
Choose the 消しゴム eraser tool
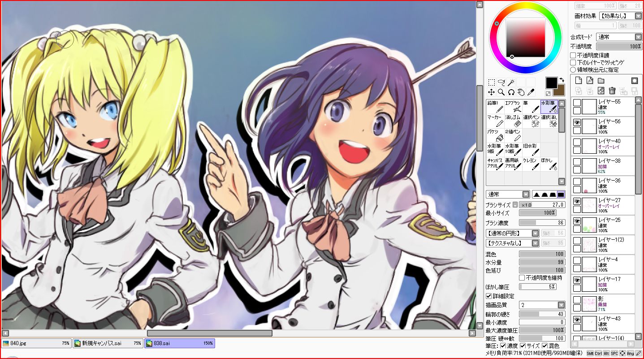click(x=513, y=121)
